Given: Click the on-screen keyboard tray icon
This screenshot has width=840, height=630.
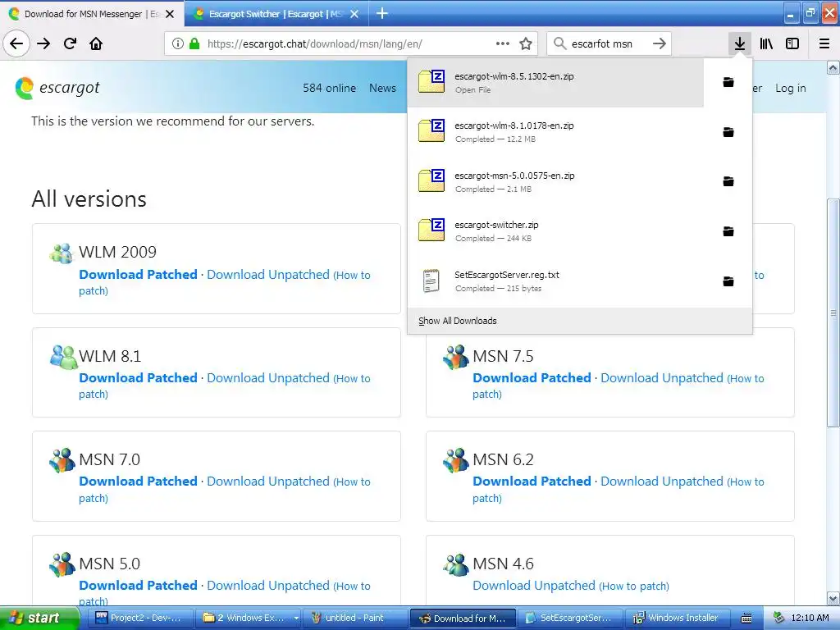Looking at the screenshot, I should (x=746, y=619).
